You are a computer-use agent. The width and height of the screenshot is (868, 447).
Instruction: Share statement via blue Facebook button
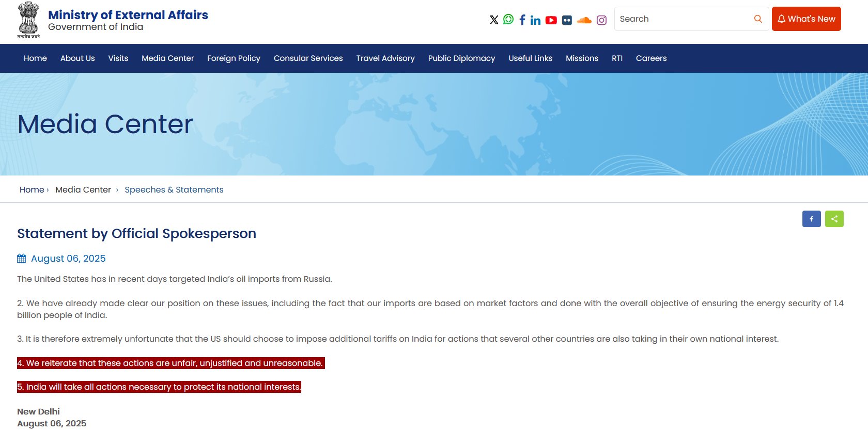(811, 219)
